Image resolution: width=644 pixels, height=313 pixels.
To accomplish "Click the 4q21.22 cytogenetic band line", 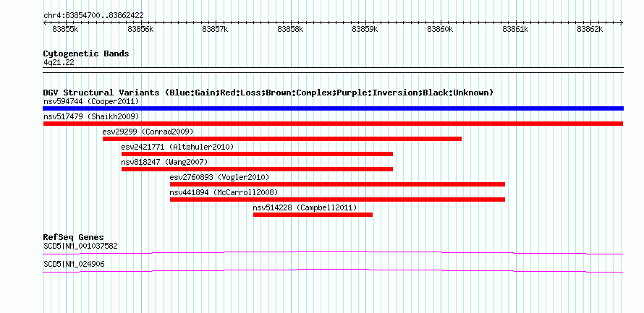I will [x=333, y=70].
